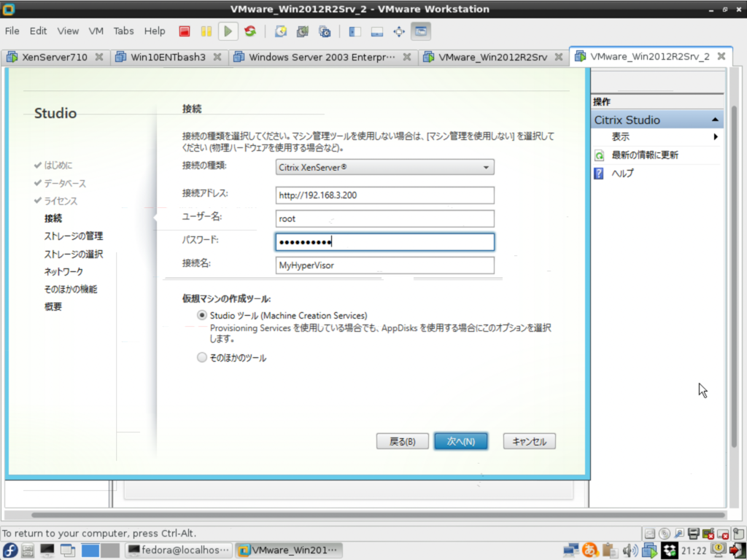The width and height of the screenshot is (747, 560).
Task: Click the Restart guest toolbar icon
Action: tap(250, 31)
